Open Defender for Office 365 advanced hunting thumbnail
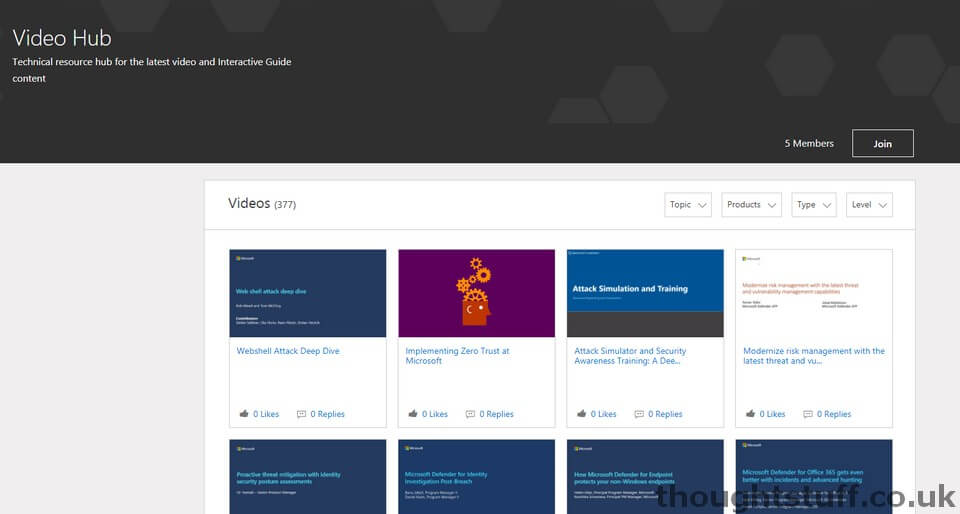Viewport: 960px width, 514px height. (x=814, y=477)
